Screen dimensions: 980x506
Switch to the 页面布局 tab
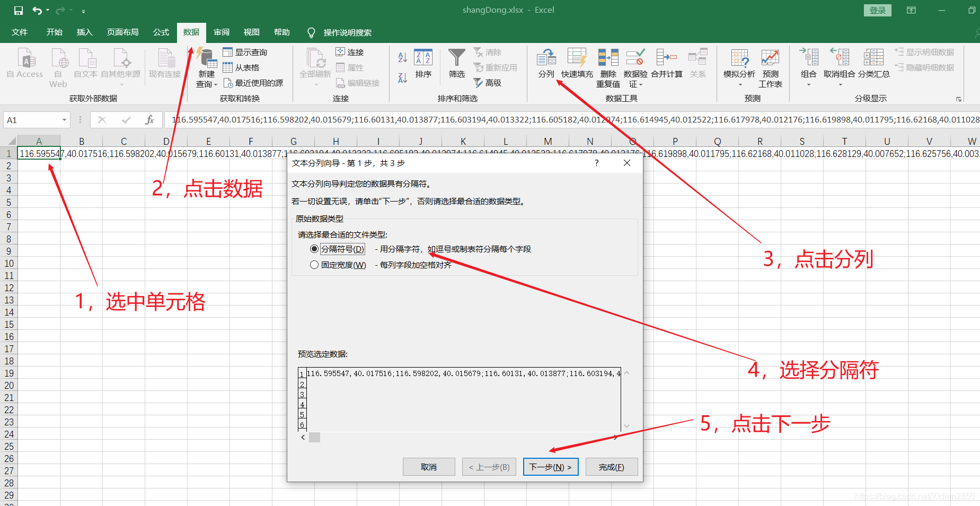pos(122,32)
